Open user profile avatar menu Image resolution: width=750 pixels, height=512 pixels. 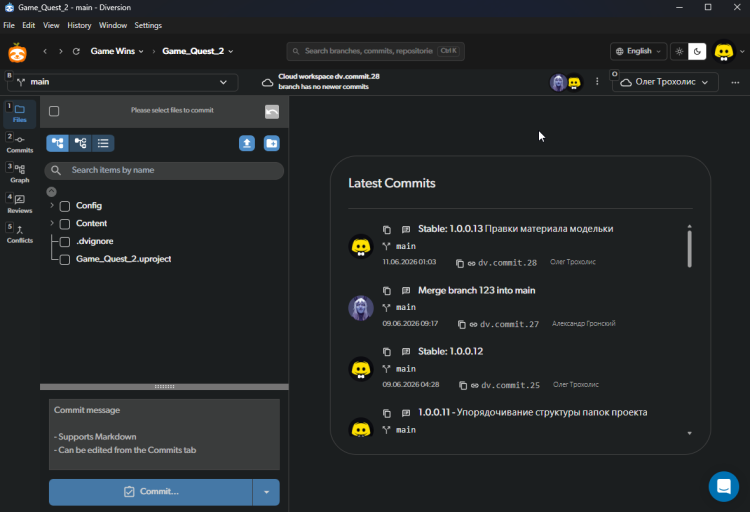pyautogui.click(x=724, y=51)
